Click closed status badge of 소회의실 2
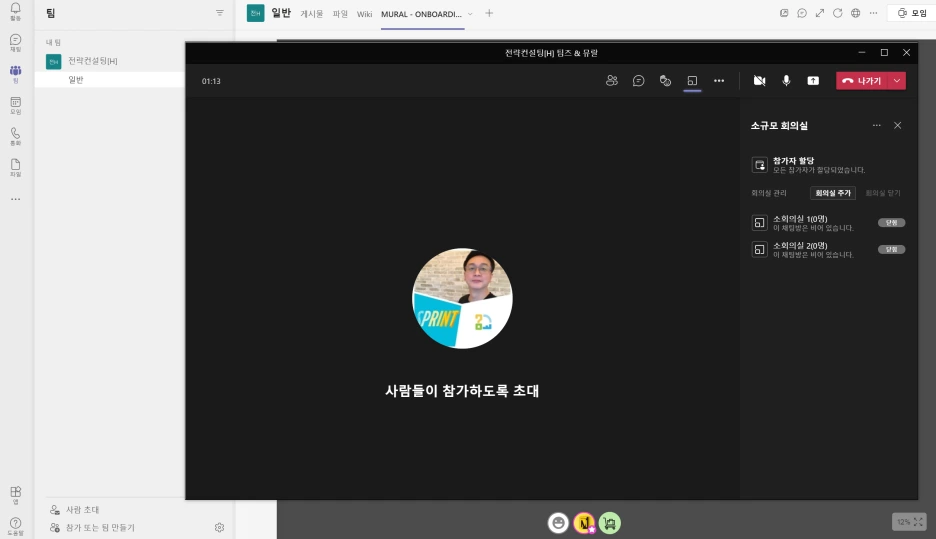The height and width of the screenshot is (539, 936). tap(891, 250)
